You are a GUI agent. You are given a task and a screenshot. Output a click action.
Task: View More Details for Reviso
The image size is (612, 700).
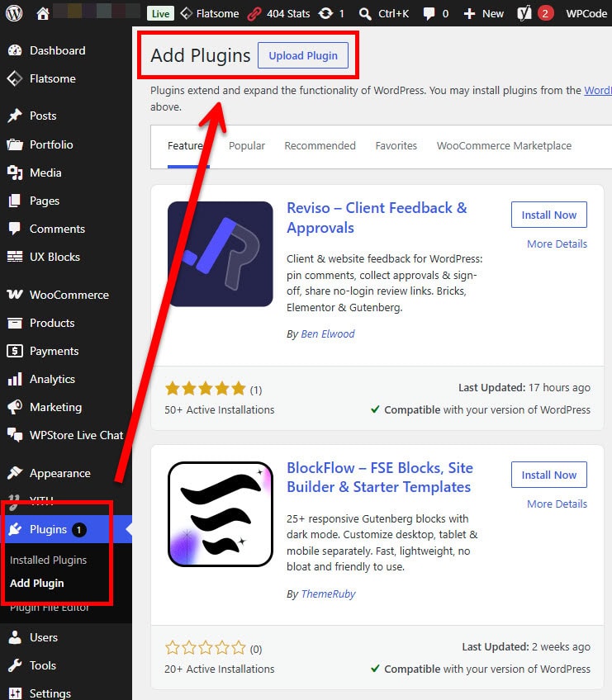coord(557,244)
